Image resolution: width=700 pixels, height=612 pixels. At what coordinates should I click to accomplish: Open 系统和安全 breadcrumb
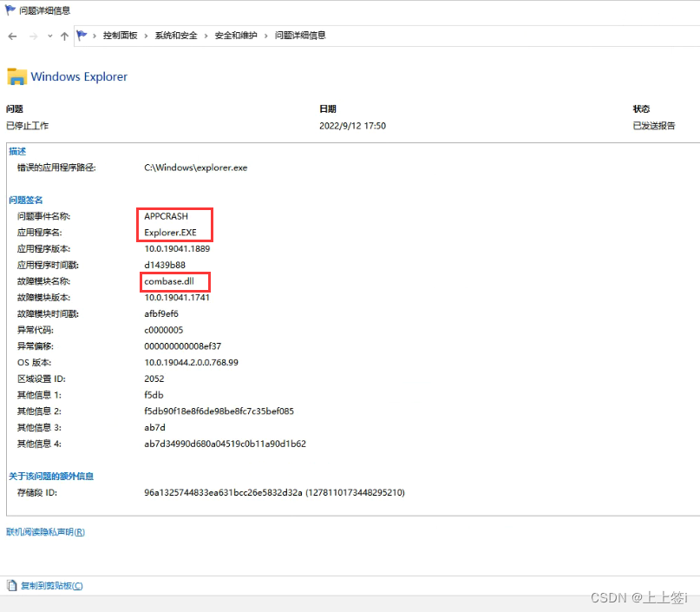click(x=176, y=36)
